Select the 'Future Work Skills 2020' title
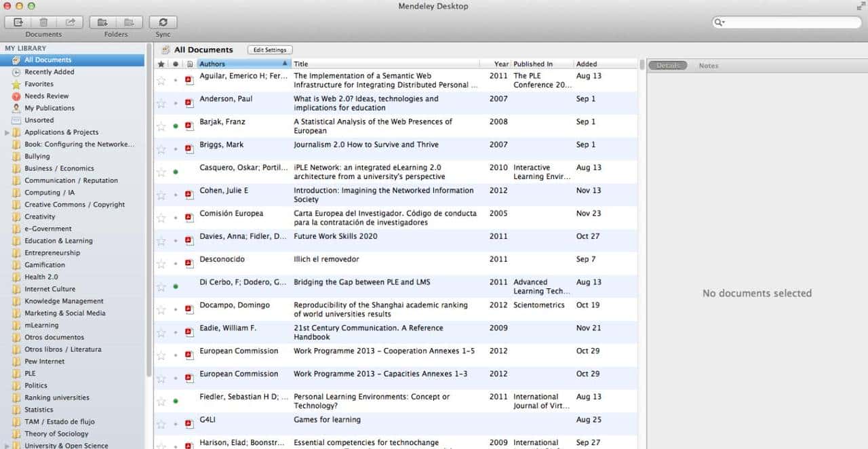868x449 pixels. pyautogui.click(x=335, y=236)
